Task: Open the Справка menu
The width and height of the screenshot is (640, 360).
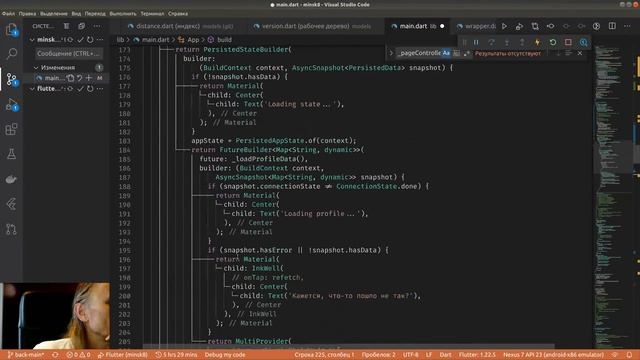Action: [x=178, y=13]
